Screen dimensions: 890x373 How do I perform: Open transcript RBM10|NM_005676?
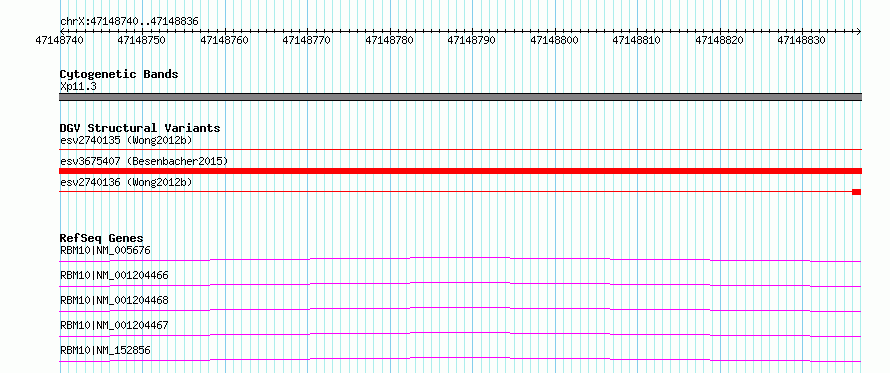click(x=106, y=250)
